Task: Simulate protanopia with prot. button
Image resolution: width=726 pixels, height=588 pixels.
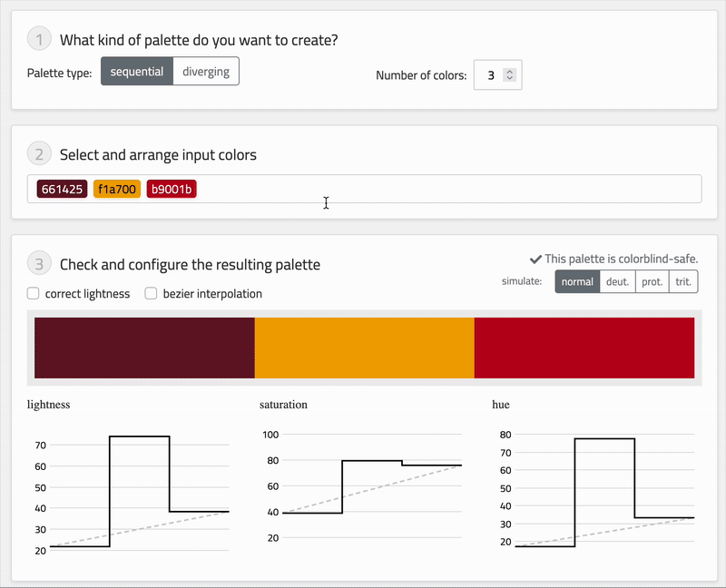Action: (x=652, y=281)
